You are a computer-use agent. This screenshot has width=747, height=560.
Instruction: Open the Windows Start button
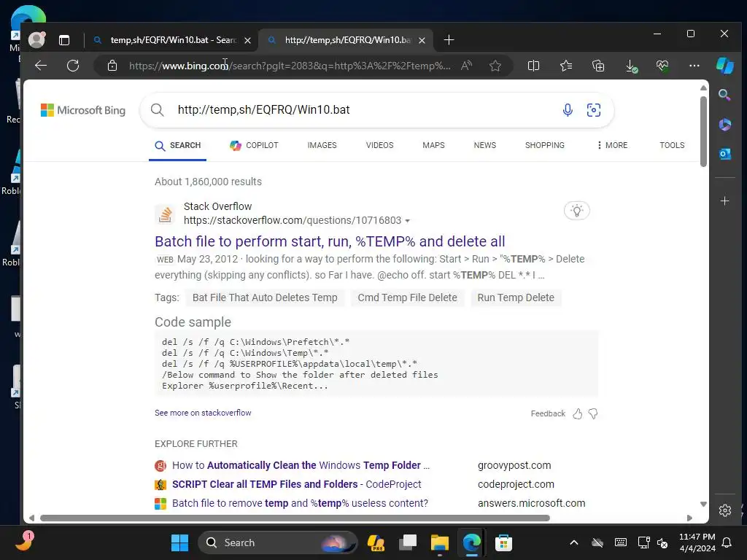coord(179,542)
